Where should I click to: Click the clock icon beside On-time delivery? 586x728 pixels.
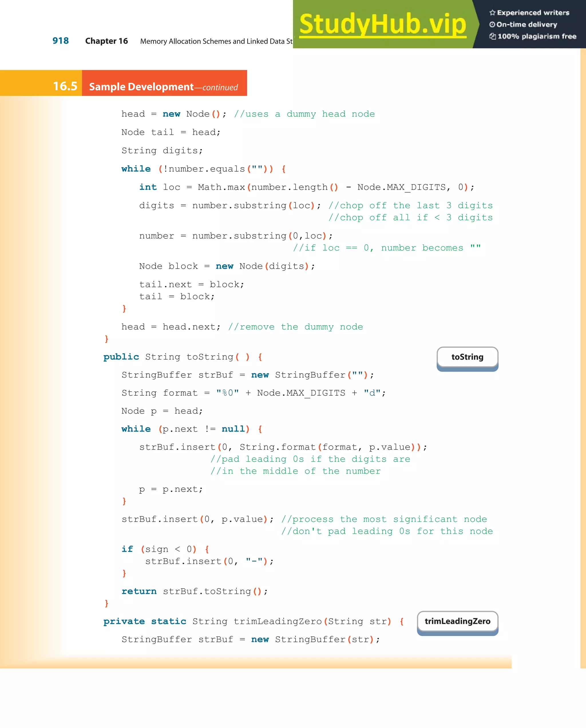pos(492,25)
